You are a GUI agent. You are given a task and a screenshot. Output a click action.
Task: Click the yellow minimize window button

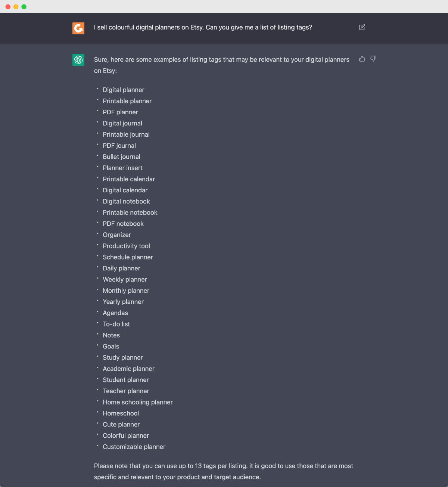point(16,7)
